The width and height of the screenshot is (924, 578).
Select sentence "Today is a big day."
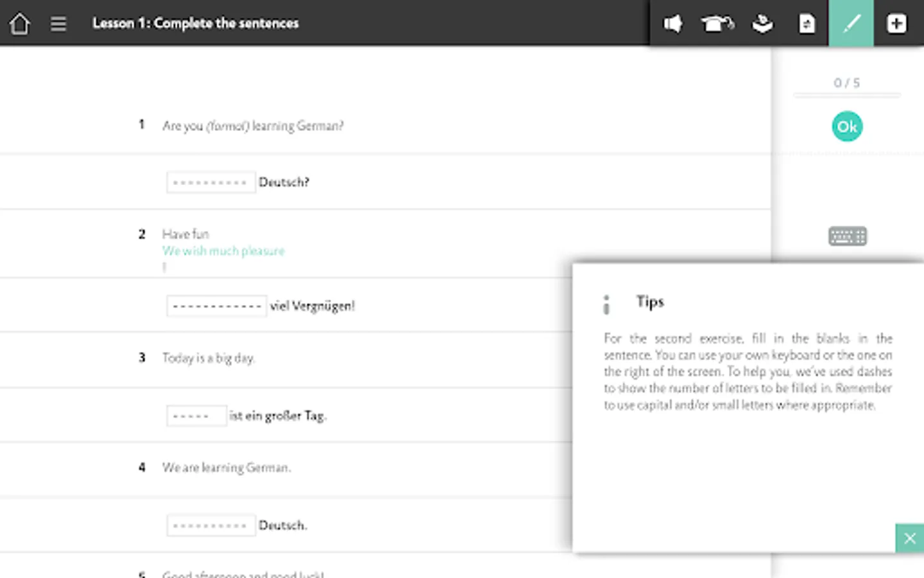(209, 358)
